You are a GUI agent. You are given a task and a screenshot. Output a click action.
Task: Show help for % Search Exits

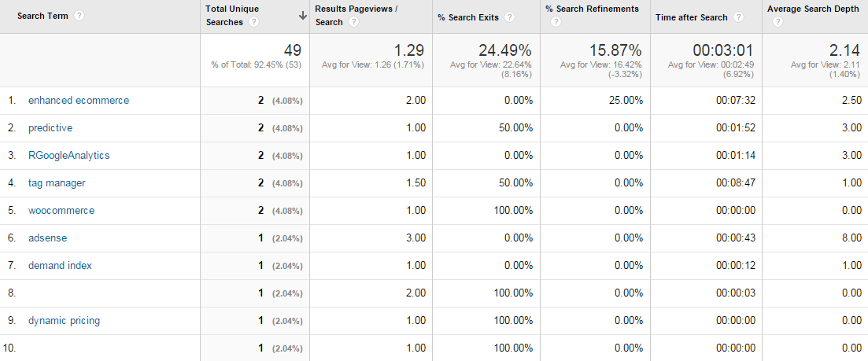[x=510, y=17]
